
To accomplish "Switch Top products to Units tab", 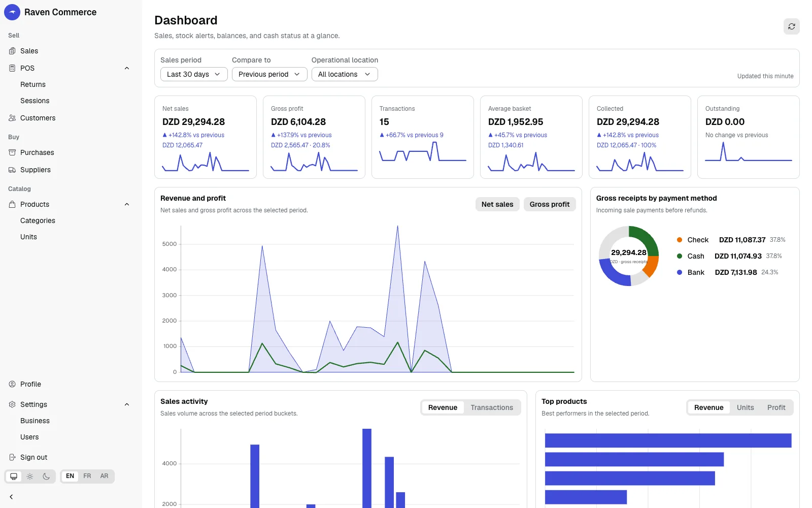I will [x=745, y=407].
